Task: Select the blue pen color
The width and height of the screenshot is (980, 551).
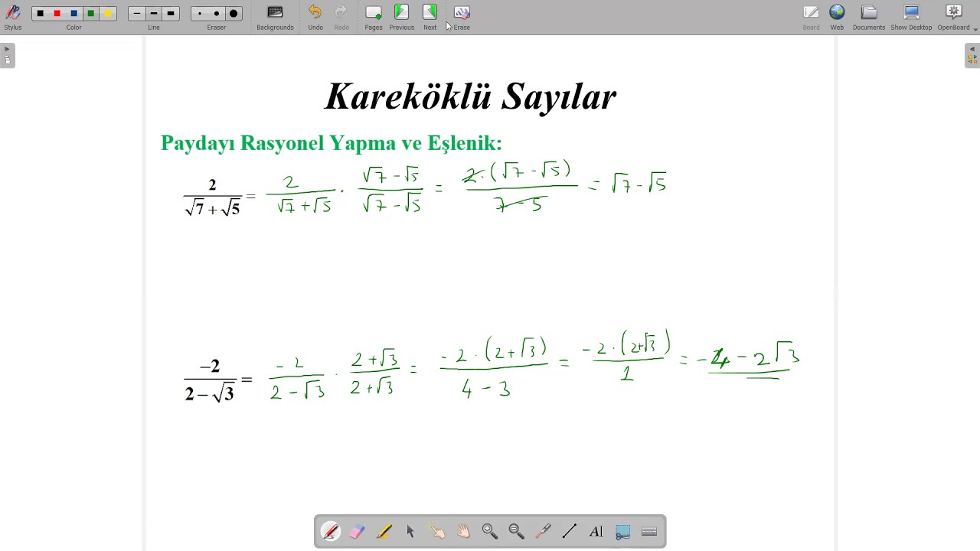Action: [73, 14]
